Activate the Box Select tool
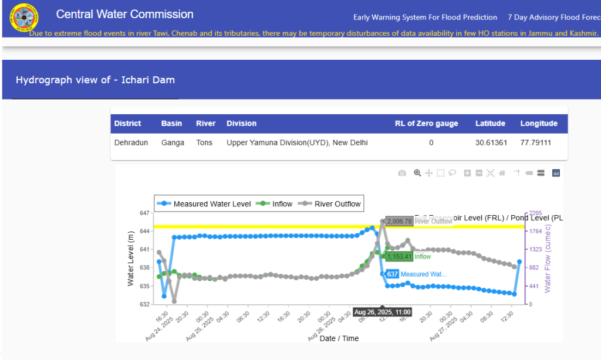This screenshot has width=601, height=364. click(x=441, y=173)
